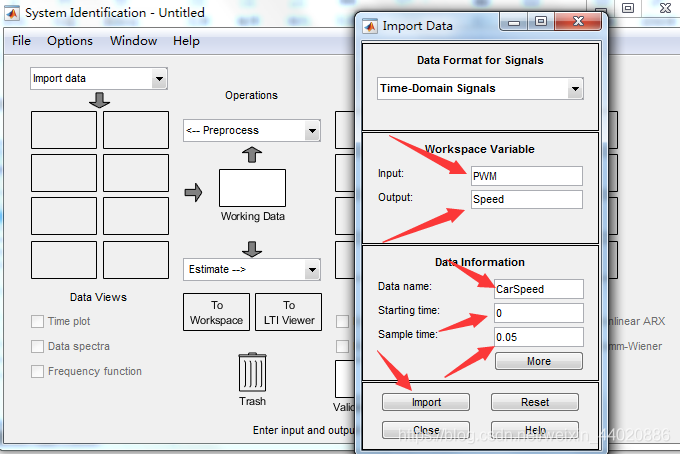Click the Import button

pos(426,402)
